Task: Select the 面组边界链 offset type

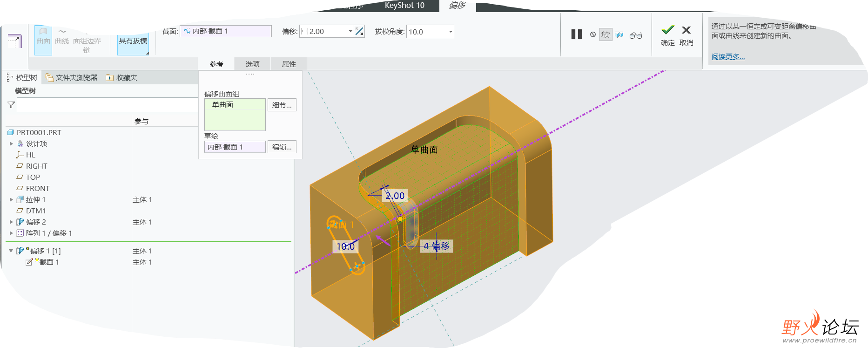Action: pyautogui.click(x=87, y=45)
